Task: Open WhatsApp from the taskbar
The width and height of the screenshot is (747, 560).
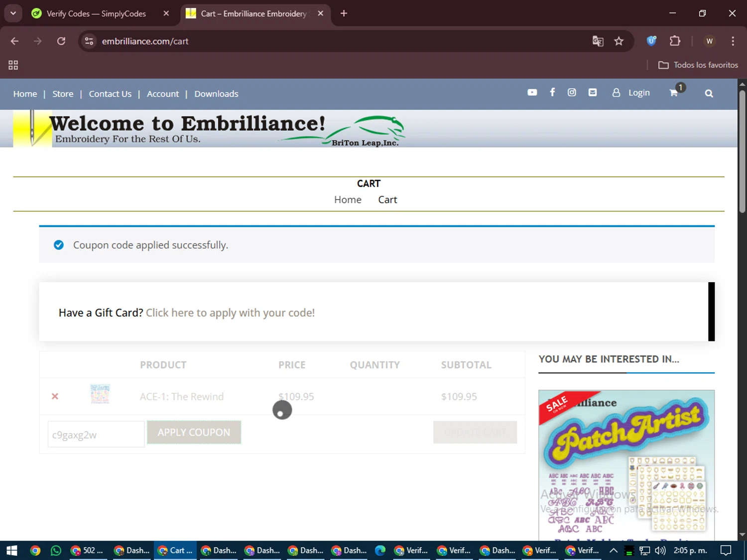Action: coord(56,550)
